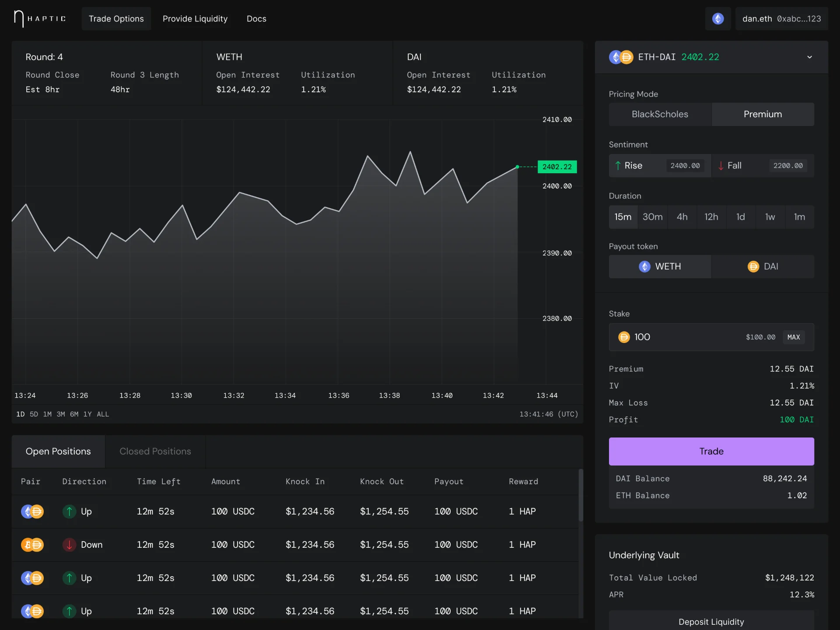Click the purple Trade button

(x=711, y=451)
